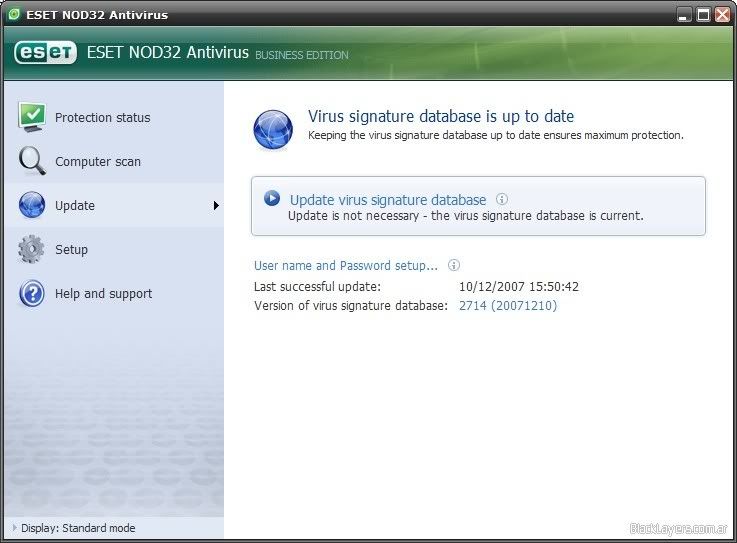Viewport: 737px width, 543px height.
Task: Open User name and Password setup link
Action: tap(345, 266)
